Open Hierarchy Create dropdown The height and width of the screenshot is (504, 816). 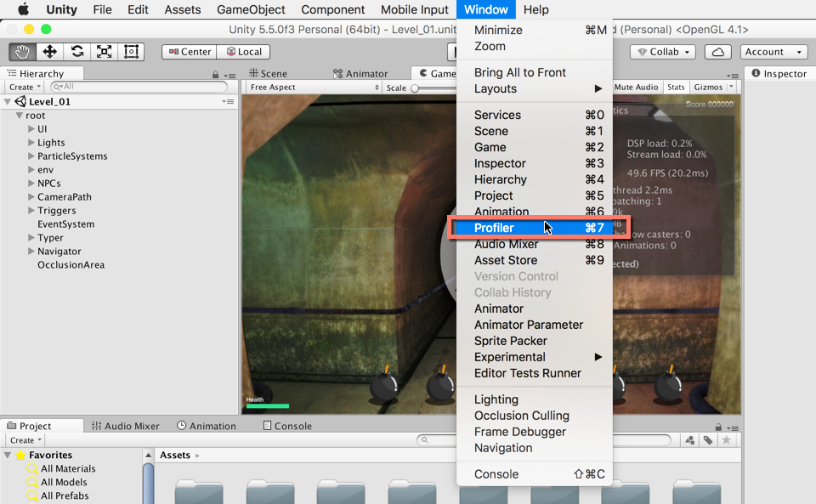coord(25,87)
